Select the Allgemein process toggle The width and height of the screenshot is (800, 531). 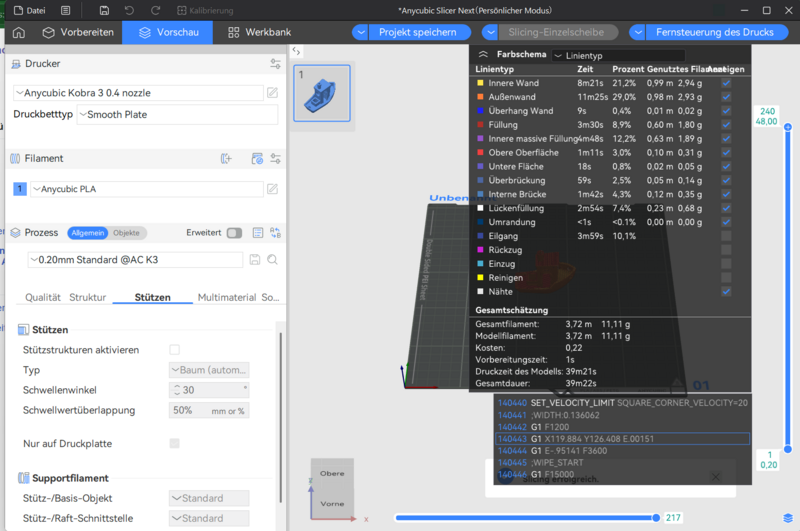(x=87, y=233)
